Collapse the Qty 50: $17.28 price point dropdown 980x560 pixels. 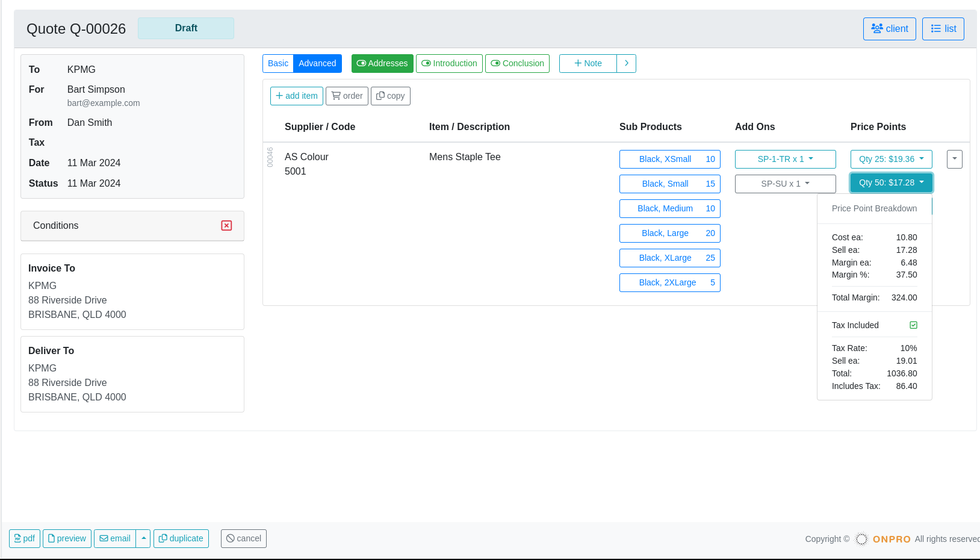click(x=892, y=182)
